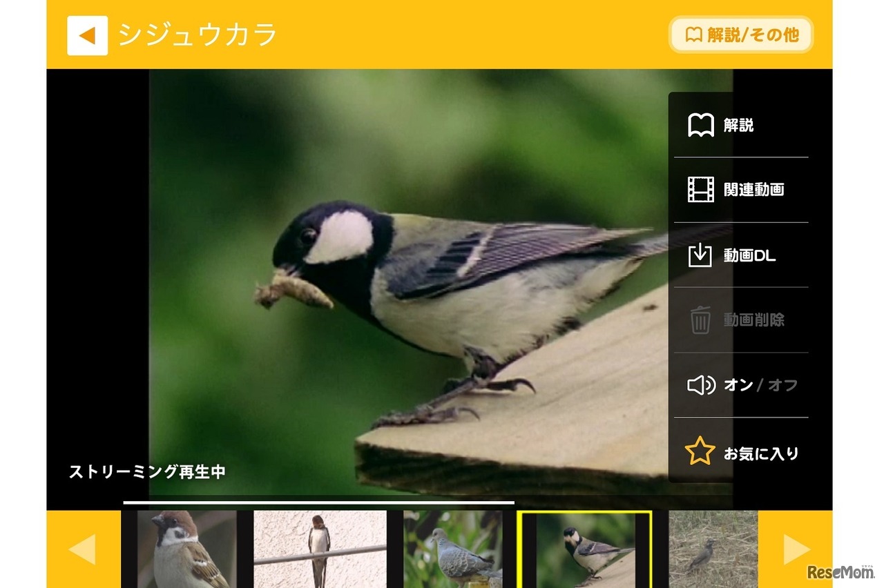884x588 pixels.
Task: Click the white playback progress bar
Action: tap(319, 503)
